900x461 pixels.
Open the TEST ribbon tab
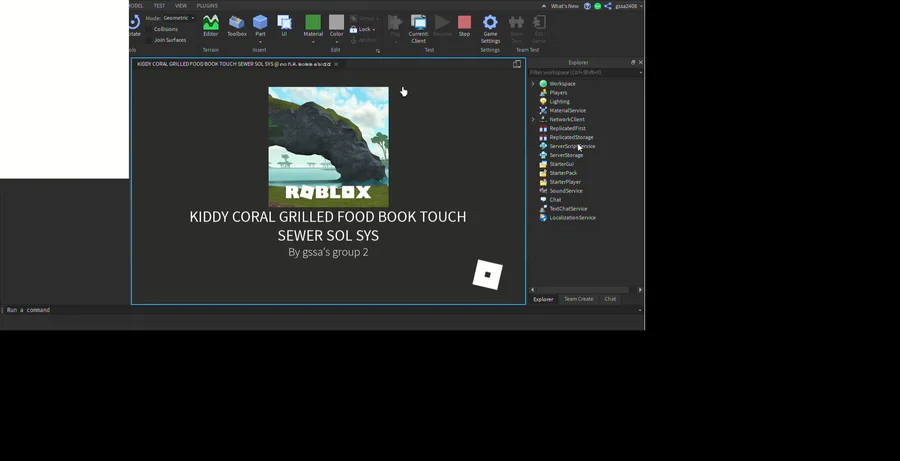point(159,6)
